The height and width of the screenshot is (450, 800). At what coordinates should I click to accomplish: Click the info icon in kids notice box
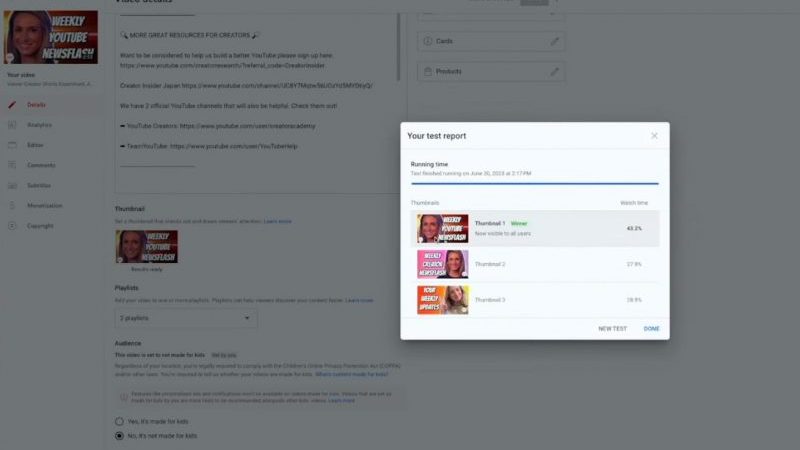[x=123, y=397]
